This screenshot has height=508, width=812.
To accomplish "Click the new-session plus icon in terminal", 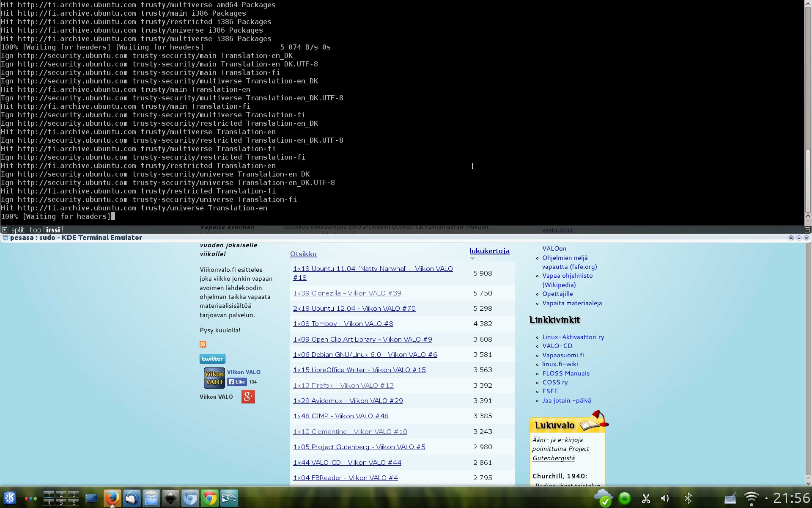I will pos(5,230).
